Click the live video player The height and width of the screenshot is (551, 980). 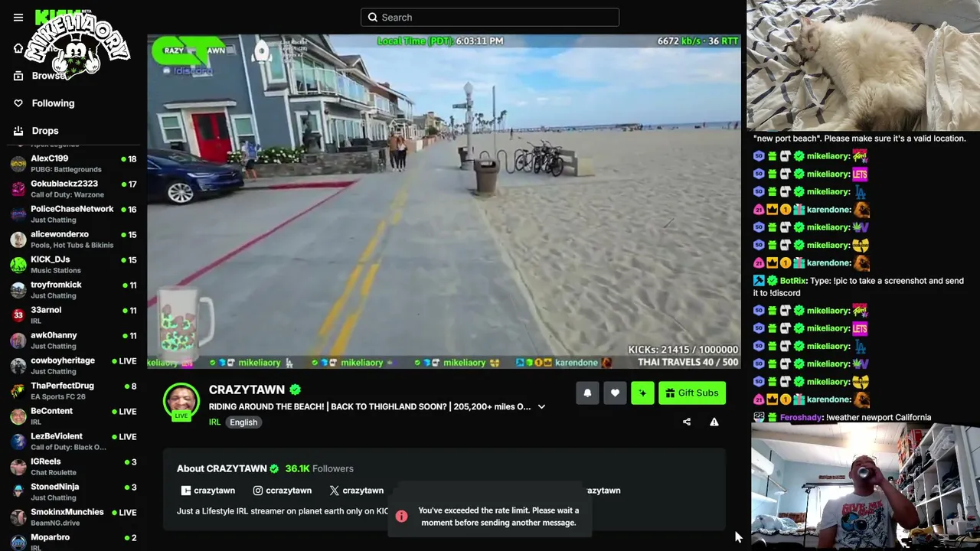pos(444,201)
